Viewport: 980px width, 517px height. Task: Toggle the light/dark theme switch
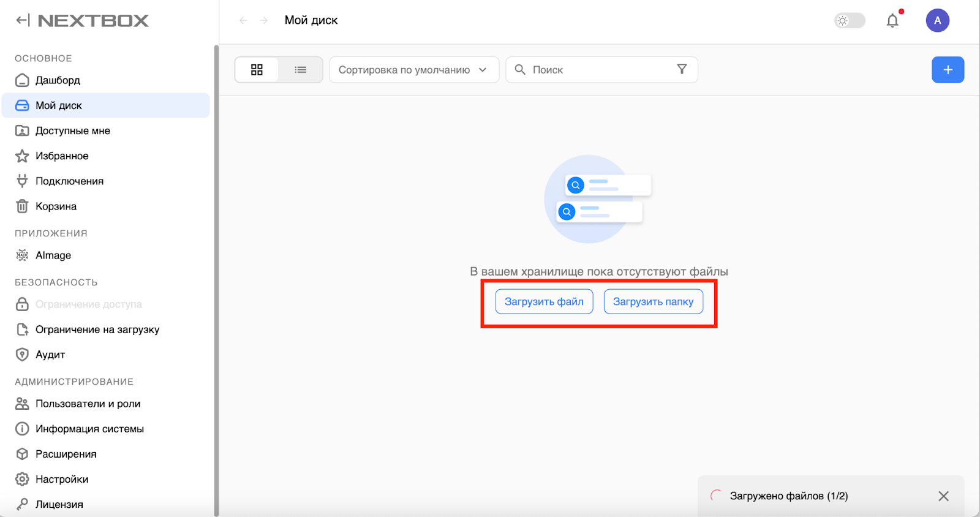pyautogui.click(x=850, y=21)
